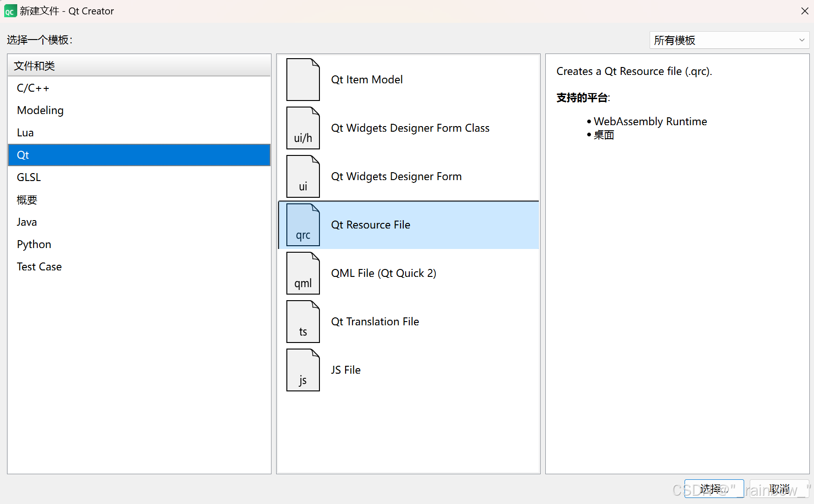This screenshot has height=504, width=814.
Task: Select the C/C++ category
Action: [x=139, y=88]
